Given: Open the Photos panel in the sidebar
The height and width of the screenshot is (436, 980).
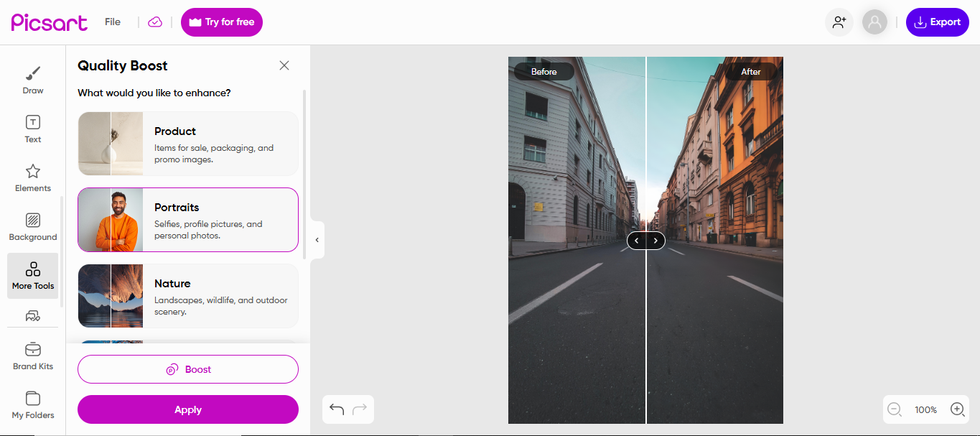Looking at the screenshot, I should (32, 316).
